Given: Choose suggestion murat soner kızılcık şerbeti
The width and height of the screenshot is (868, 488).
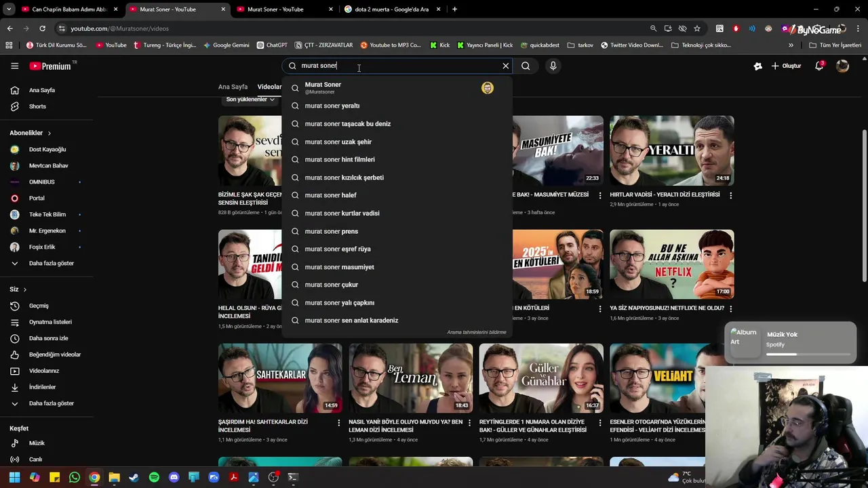Looking at the screenshot, I should click(397, 178).
